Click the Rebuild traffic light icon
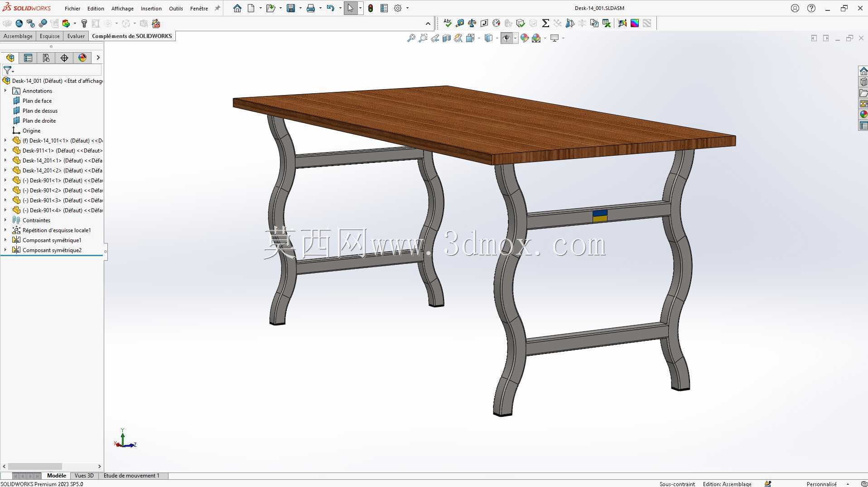 371,8
